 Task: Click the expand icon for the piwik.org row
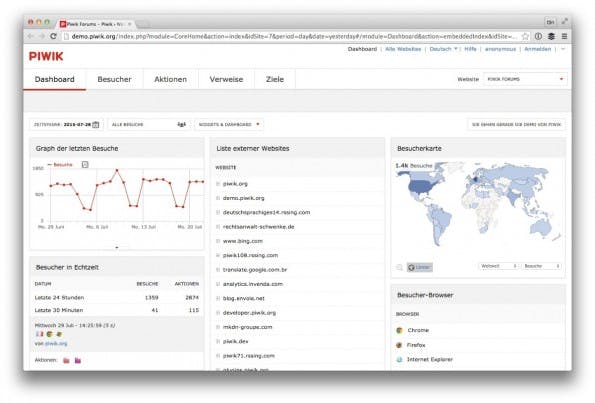pos(218,184)
